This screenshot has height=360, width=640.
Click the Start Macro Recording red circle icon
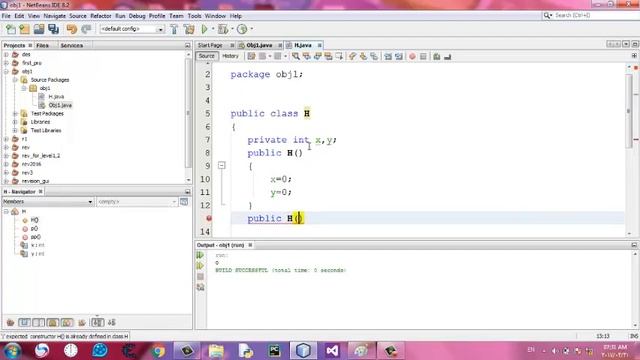[x=412, y=56]
